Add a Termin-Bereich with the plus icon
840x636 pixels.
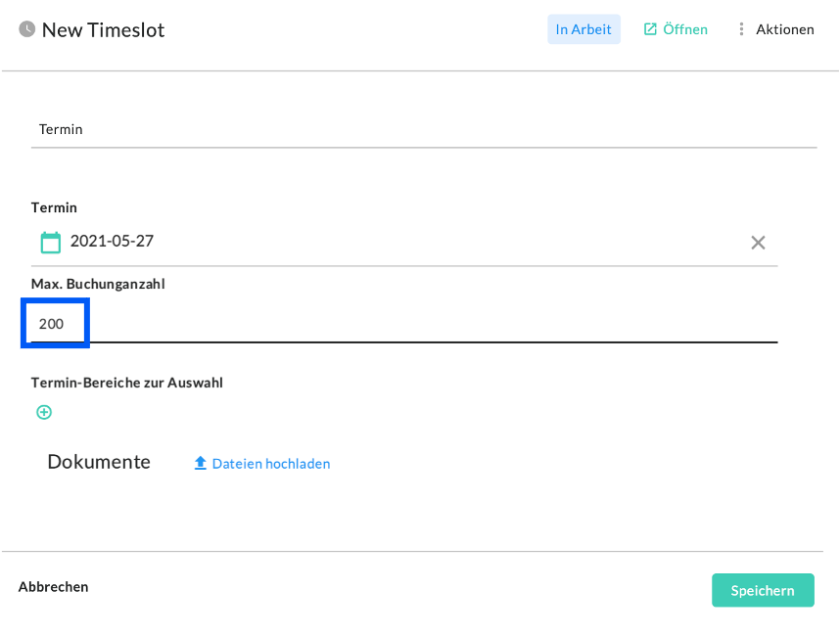pyautogui.click(x=44, y=412)
